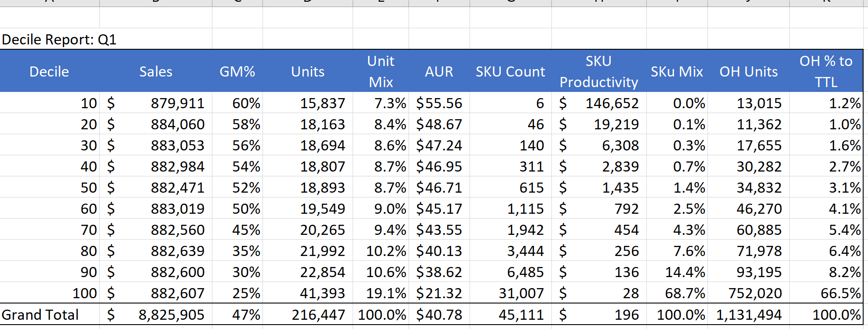Viewport: 868px width, 329px height.
Task: Select sales cell 882,560
Action: click(x=156, y=230)
